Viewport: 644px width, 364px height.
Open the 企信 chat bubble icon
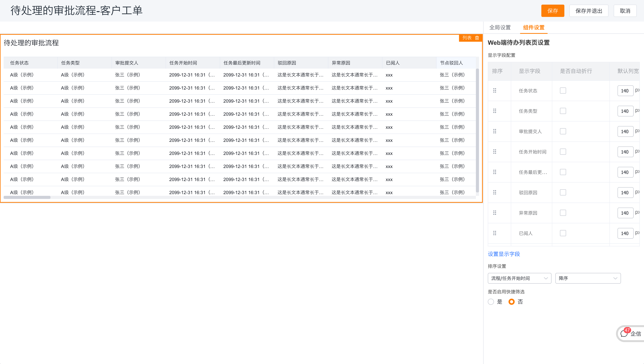click(x=624, y=333)
